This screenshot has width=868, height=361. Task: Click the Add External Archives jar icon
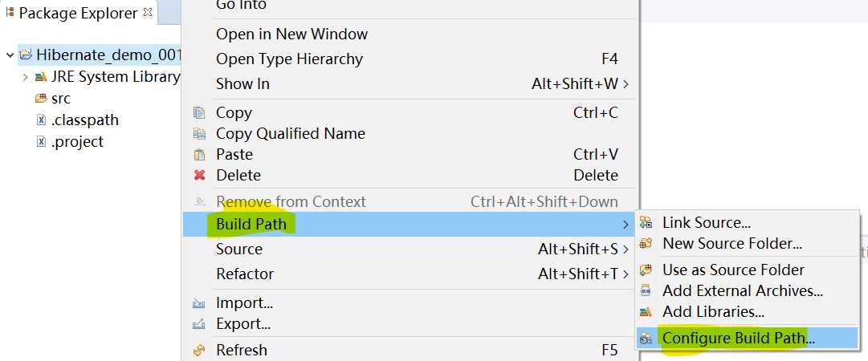[646, 290]
